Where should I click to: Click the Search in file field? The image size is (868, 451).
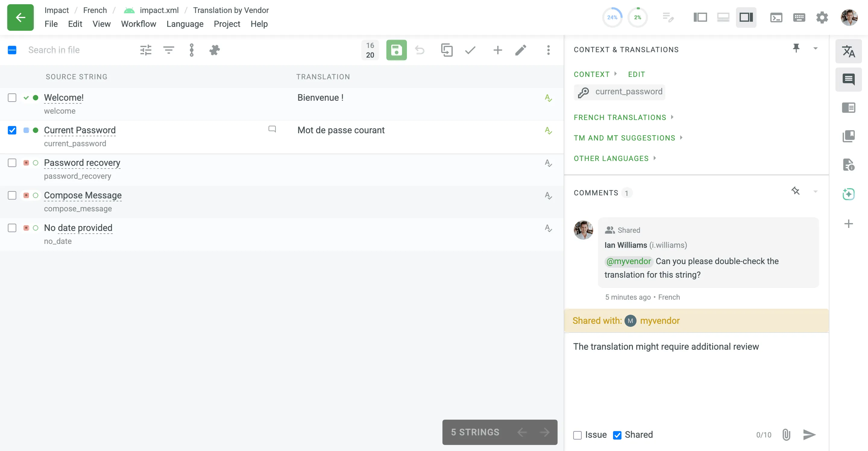(x=54, y=50)
